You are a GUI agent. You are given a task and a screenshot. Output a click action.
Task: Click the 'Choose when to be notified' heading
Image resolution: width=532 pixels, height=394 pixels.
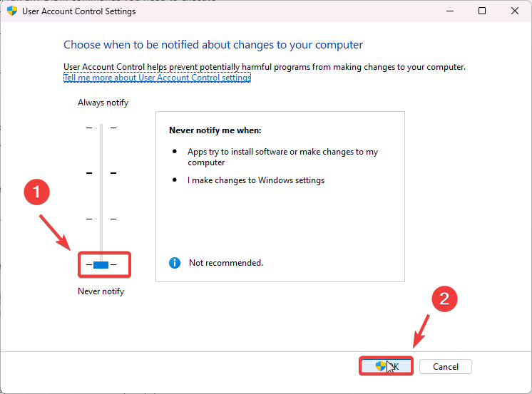click(x=213, y=45)
